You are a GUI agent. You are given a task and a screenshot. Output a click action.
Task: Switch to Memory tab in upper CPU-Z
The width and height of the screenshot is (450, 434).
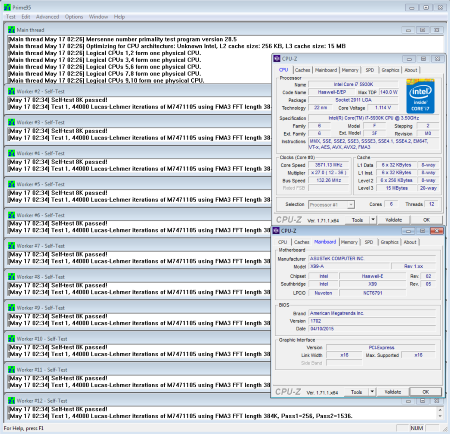point(350,70)
